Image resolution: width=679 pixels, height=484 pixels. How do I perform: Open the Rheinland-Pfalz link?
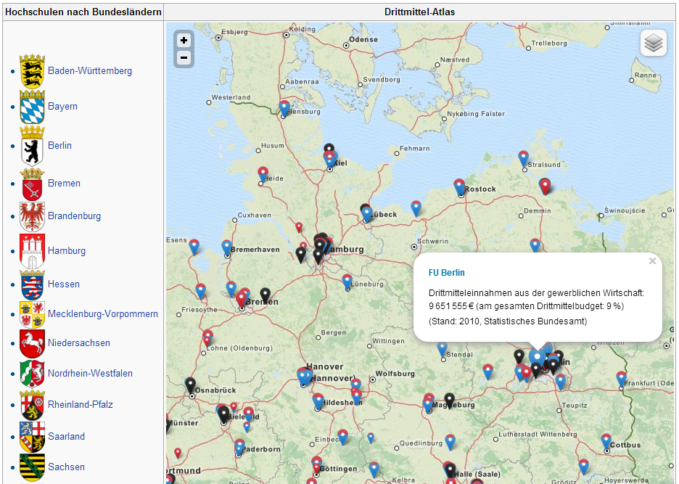click(83, 405)
